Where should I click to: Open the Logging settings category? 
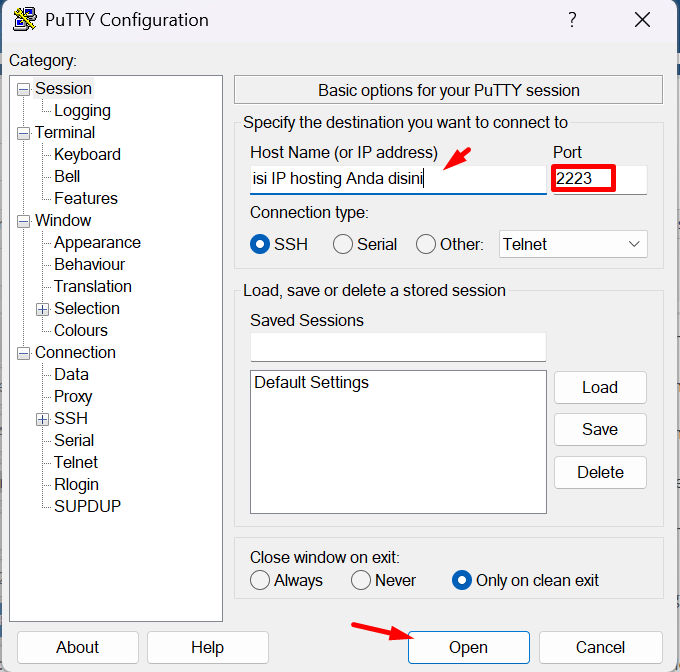tap(82, 111)
